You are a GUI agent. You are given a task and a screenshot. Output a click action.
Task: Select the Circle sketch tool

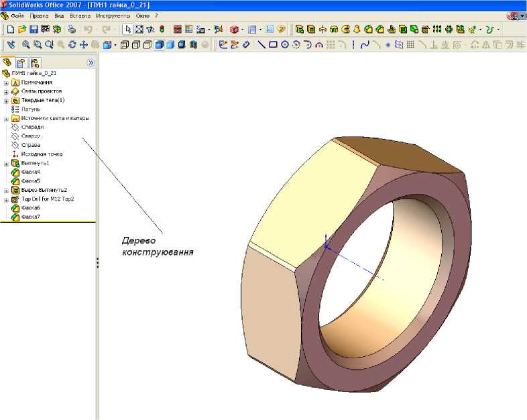pos(285,45)
